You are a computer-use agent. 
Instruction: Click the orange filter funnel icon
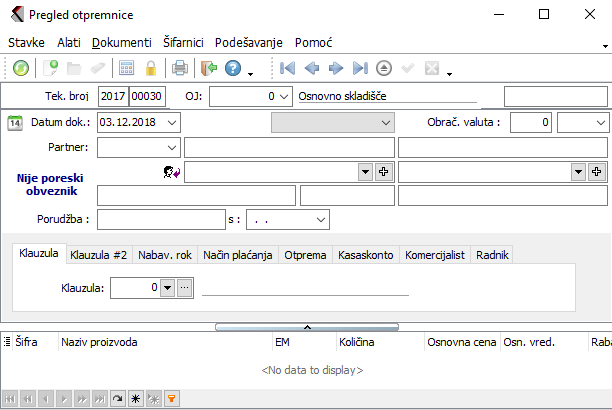[x=171, y=398]
